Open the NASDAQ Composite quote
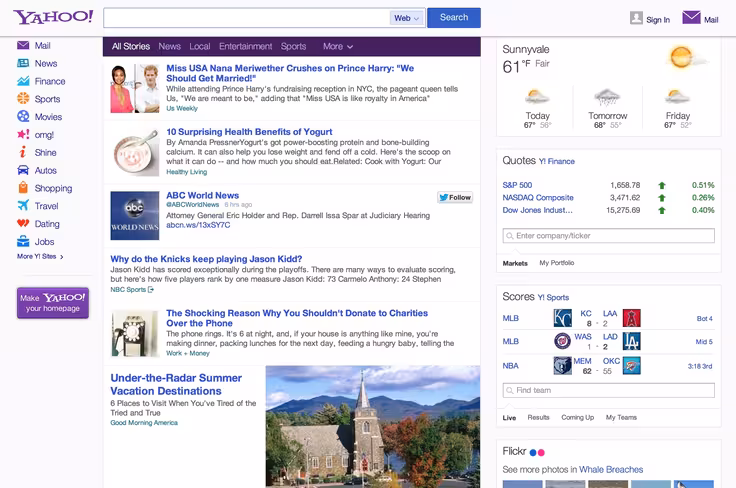Viewport: 736px width, 488px height. 538,198
